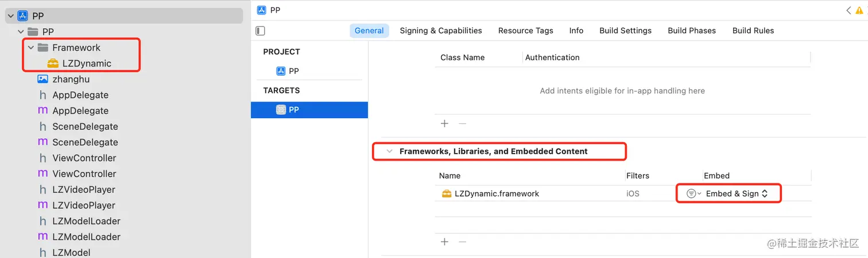Switch to the Signing & Capabilities tab

(440, 30)
